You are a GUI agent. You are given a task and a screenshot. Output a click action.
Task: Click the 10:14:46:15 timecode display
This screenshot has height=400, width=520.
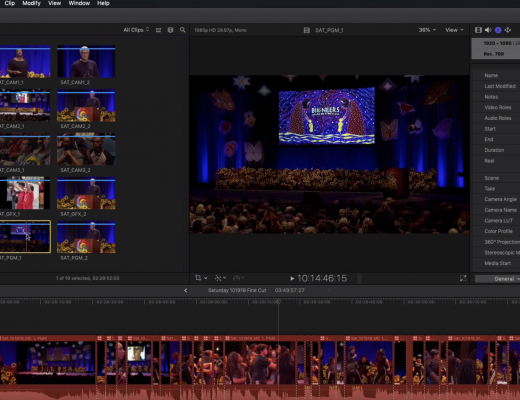tap(322, 278)
